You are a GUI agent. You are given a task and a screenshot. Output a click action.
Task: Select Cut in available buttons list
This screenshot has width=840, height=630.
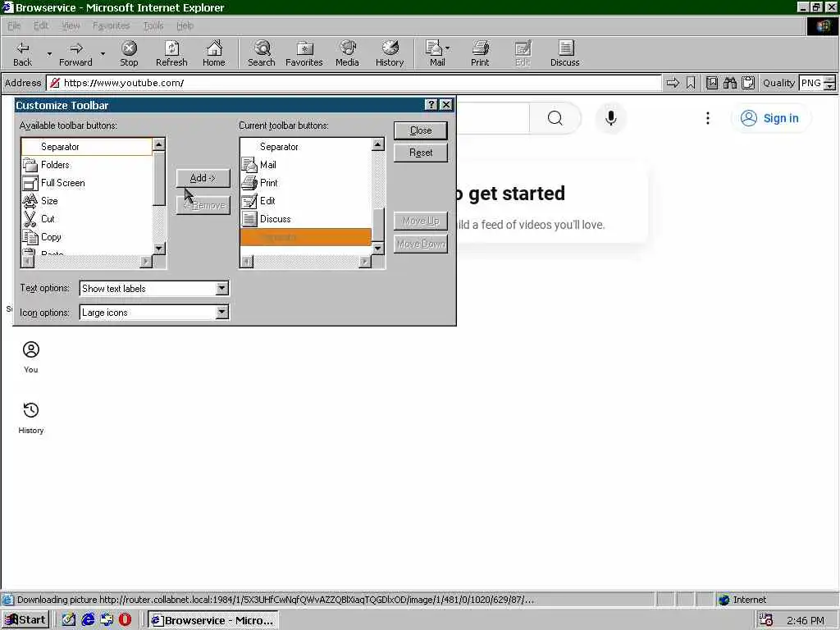click(x=87, y=218)
